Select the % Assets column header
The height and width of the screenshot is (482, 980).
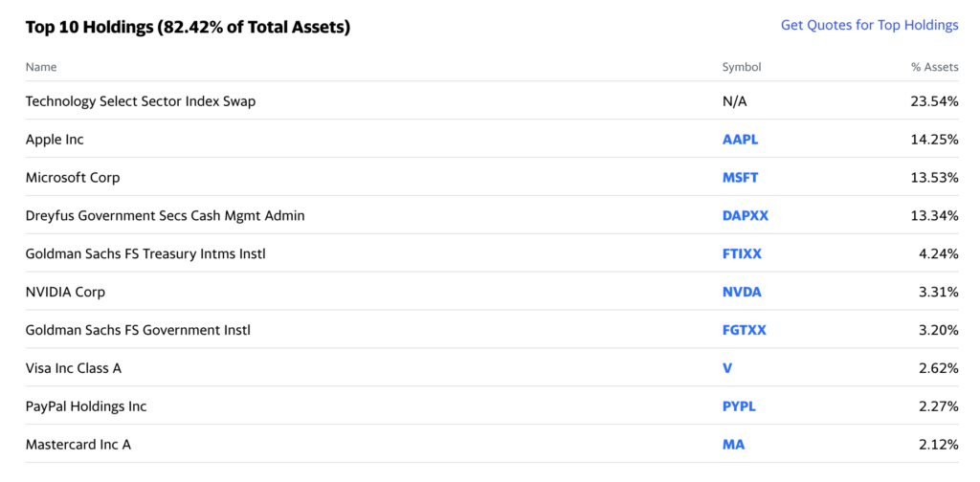(934, 67)
